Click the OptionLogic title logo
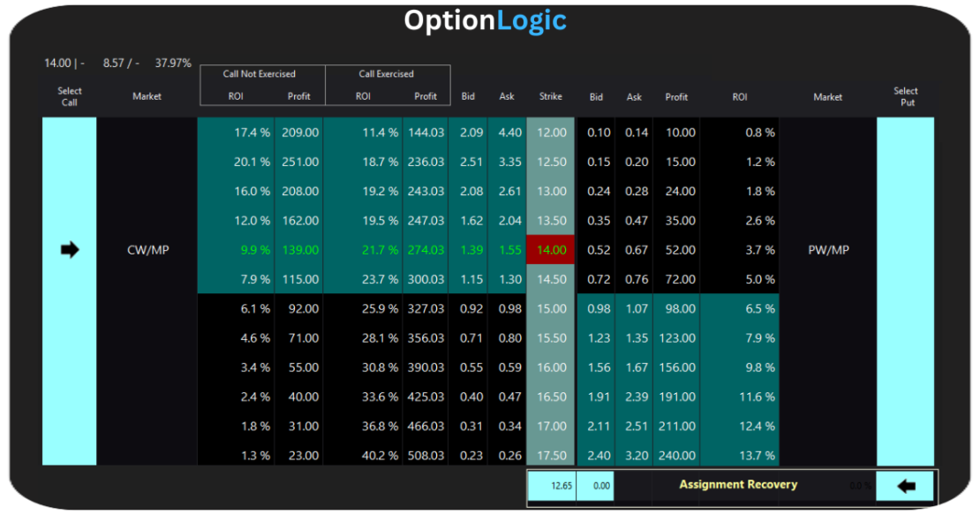 (485, 20)
